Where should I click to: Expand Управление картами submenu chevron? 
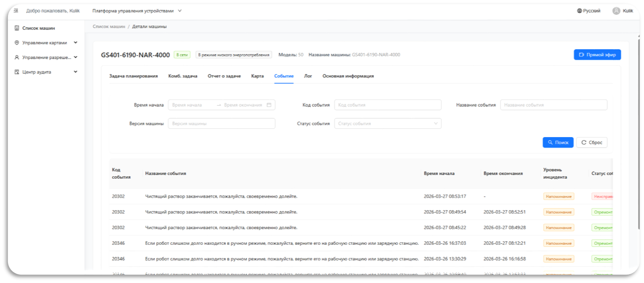point(76,42)
